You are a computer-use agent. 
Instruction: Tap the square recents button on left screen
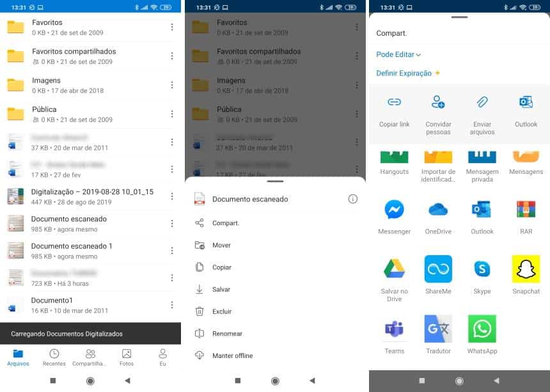click(x=53, y=380)
